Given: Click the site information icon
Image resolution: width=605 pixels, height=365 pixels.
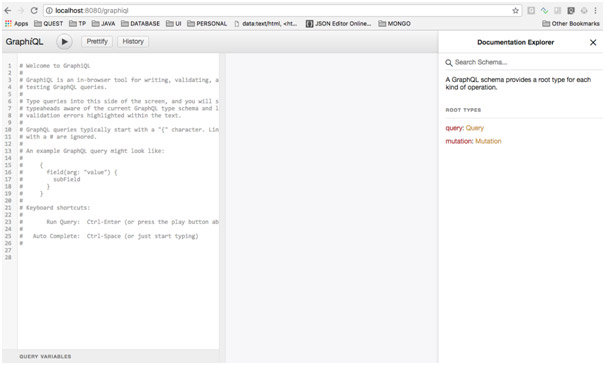Looking at the screenshot, I should click(49, 11).
